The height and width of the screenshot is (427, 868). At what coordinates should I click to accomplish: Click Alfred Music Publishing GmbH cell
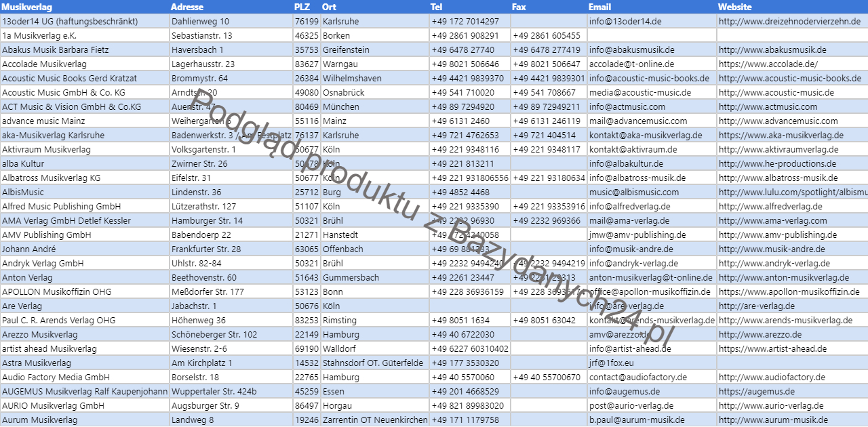point(85,206)
